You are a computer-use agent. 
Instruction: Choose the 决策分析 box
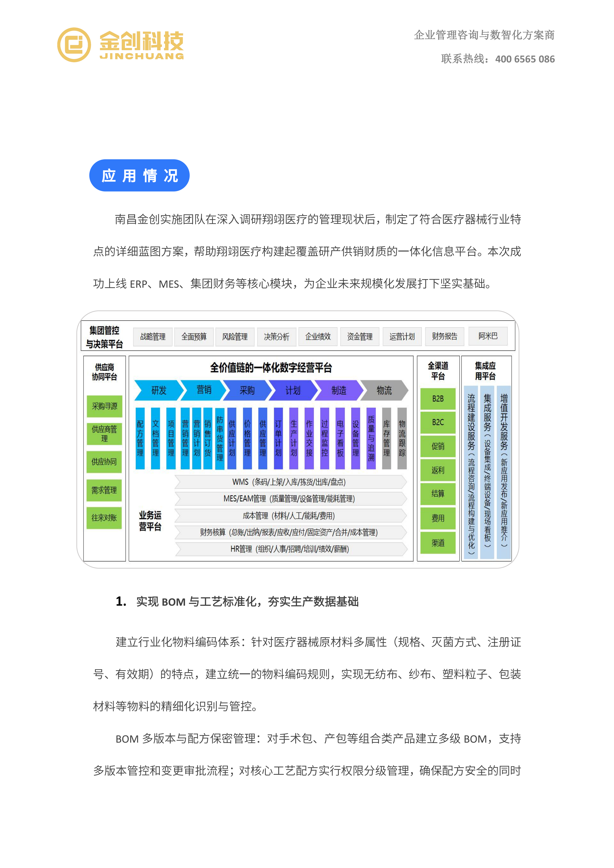(x=277, y=336)
